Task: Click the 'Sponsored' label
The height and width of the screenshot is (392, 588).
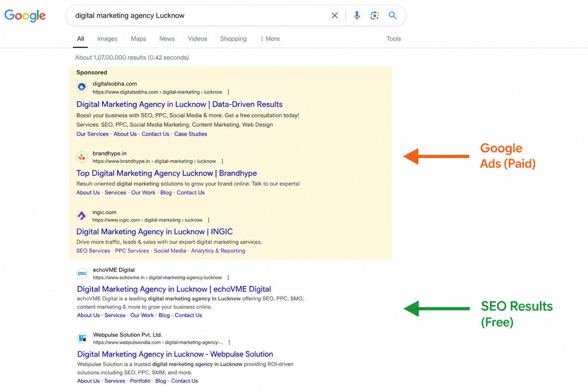Action: tap(92, 72)
